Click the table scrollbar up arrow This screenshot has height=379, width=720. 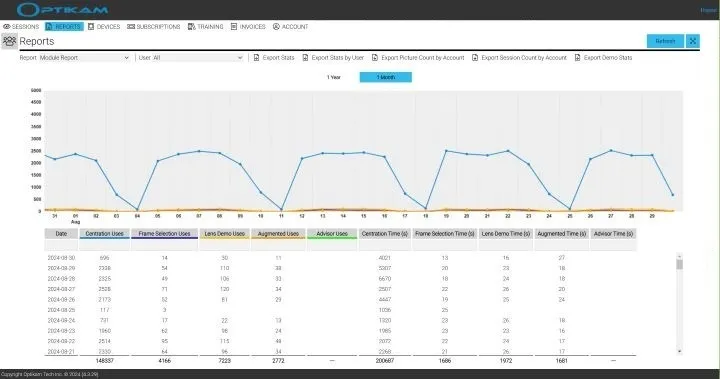click(x=680, y=255)
